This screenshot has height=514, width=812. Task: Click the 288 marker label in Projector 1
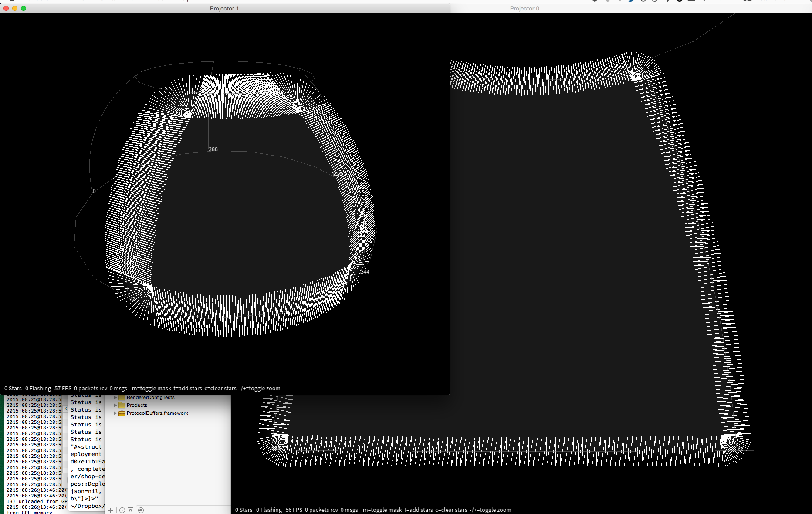click(x=213, y=149)
